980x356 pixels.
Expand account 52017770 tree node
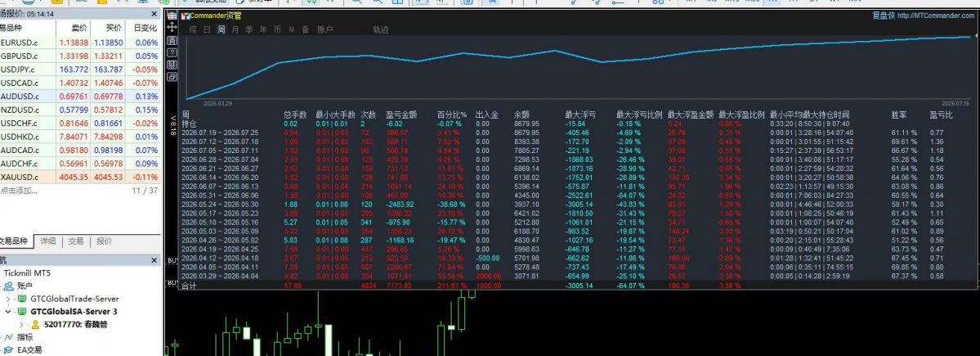[21, 324]
